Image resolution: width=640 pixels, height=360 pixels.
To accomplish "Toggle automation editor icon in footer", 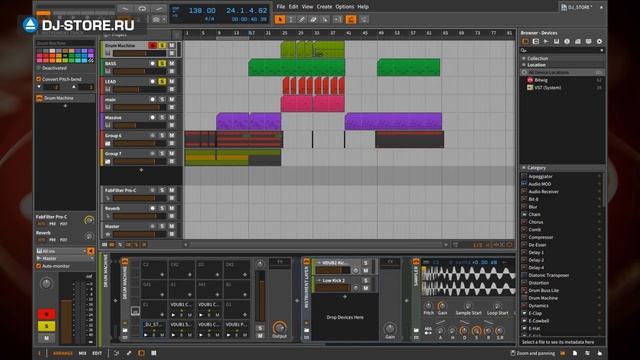I will tap(129, 353).
